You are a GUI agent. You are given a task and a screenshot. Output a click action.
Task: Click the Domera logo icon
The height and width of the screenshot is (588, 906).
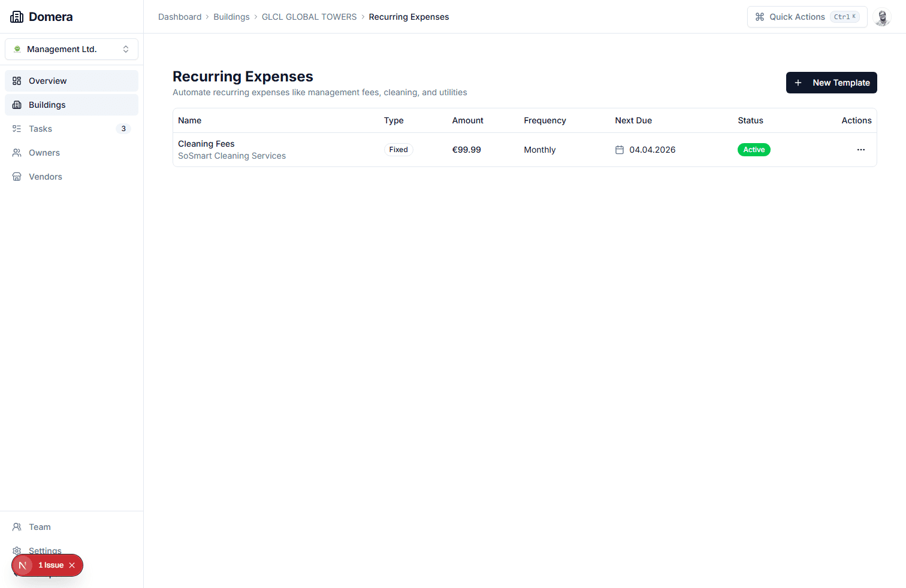pyautogui.click(x=17, y=16)
